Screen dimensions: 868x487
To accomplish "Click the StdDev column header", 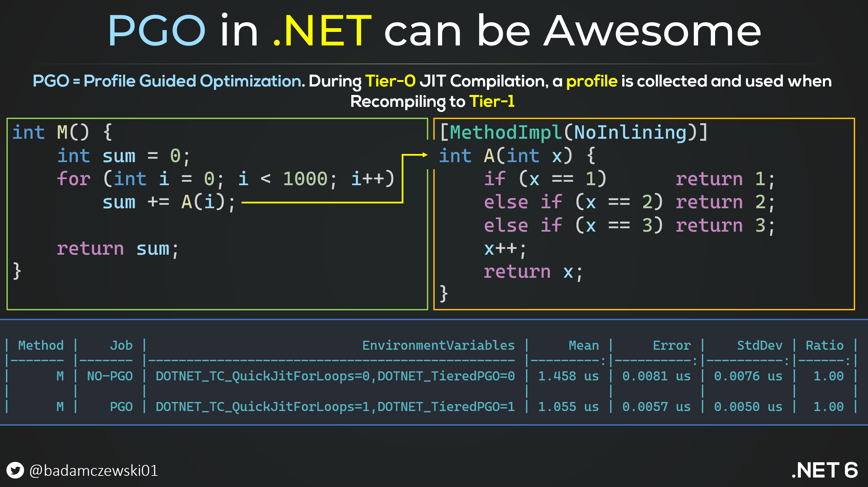I will pyautogui.click(x=759, y=345).
